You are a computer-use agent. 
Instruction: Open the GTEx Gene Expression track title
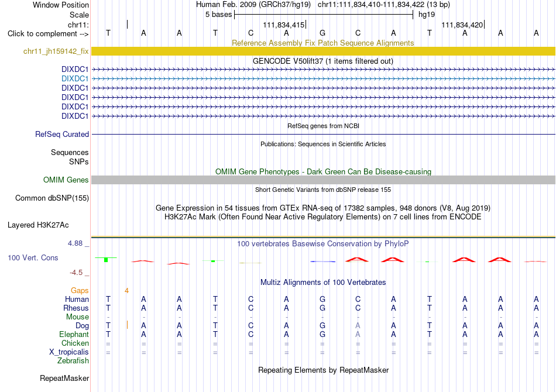coord(323,208)
